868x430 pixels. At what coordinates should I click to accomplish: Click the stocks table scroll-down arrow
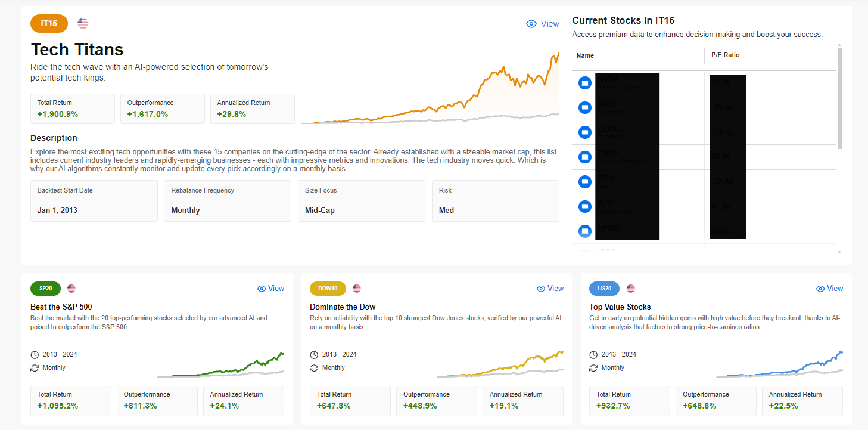click(839, 252)
